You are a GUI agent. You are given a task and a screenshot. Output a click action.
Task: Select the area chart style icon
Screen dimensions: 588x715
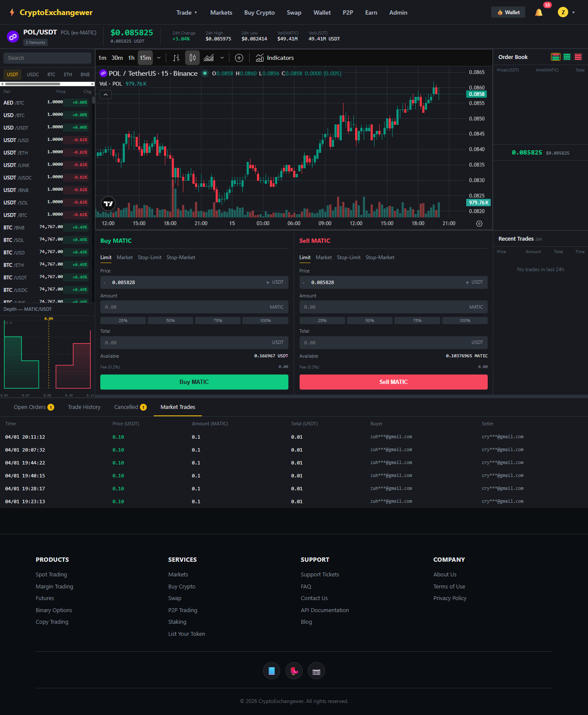(x=209, y=58)
